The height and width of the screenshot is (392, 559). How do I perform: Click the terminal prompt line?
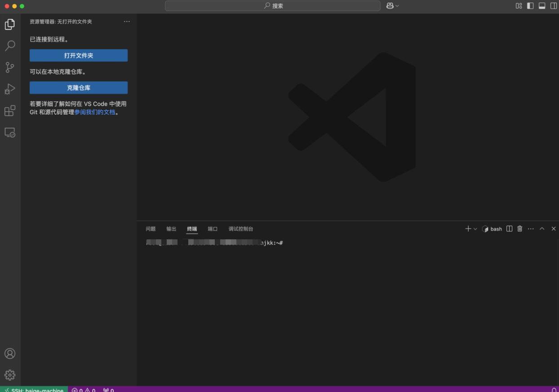click(214, 243)
